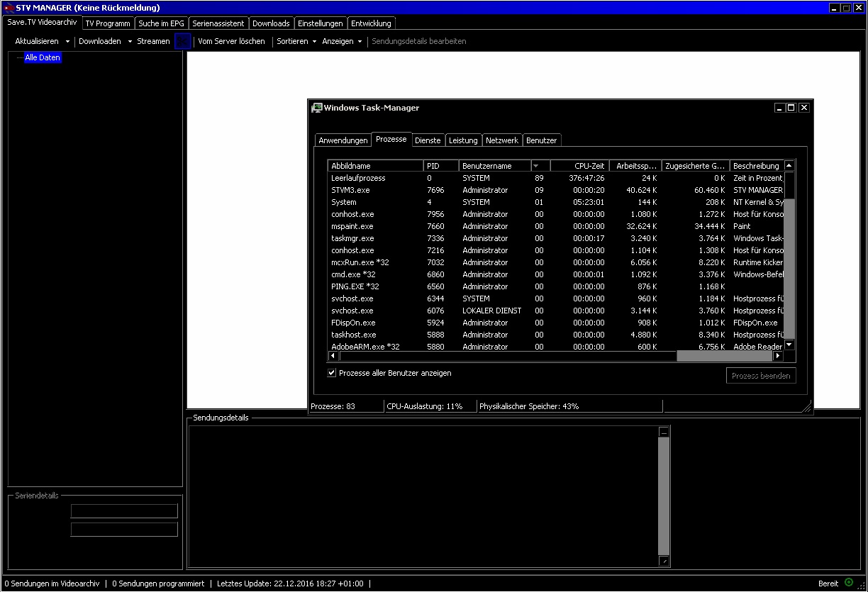Open the Aktualisieren dropdown arrow
The image size is (868, 592).
click(x=68, y=42)
